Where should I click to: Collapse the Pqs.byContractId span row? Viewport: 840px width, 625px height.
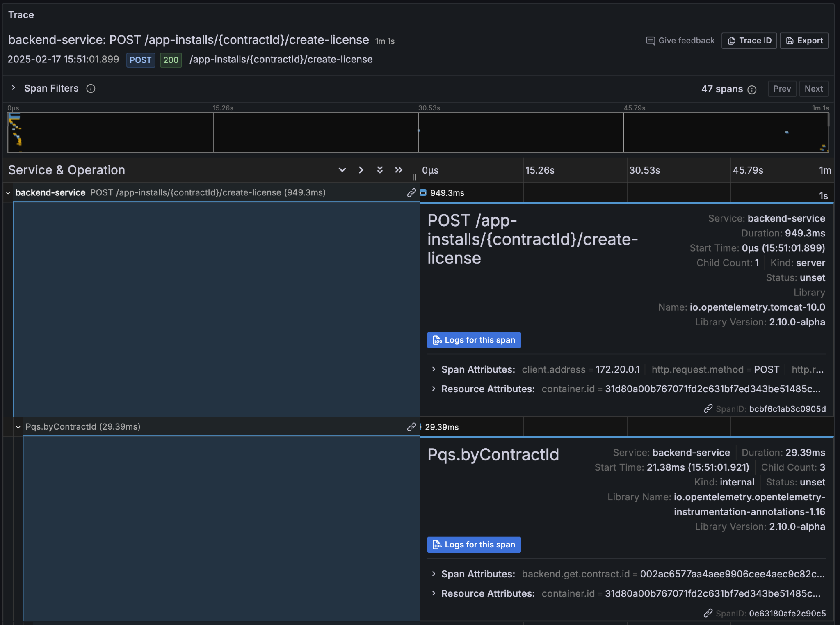[x=18, y=427]
